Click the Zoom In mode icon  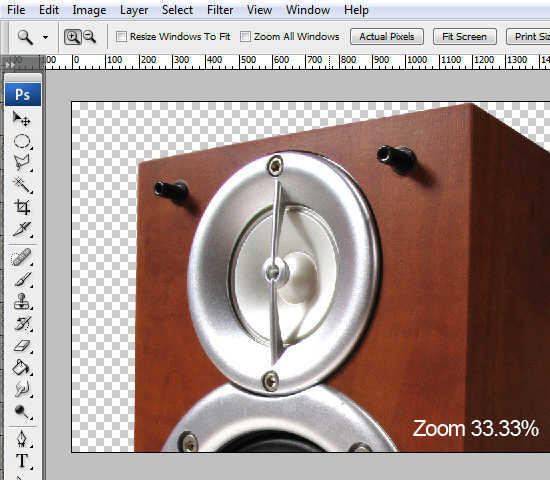[x=73, y=37]
